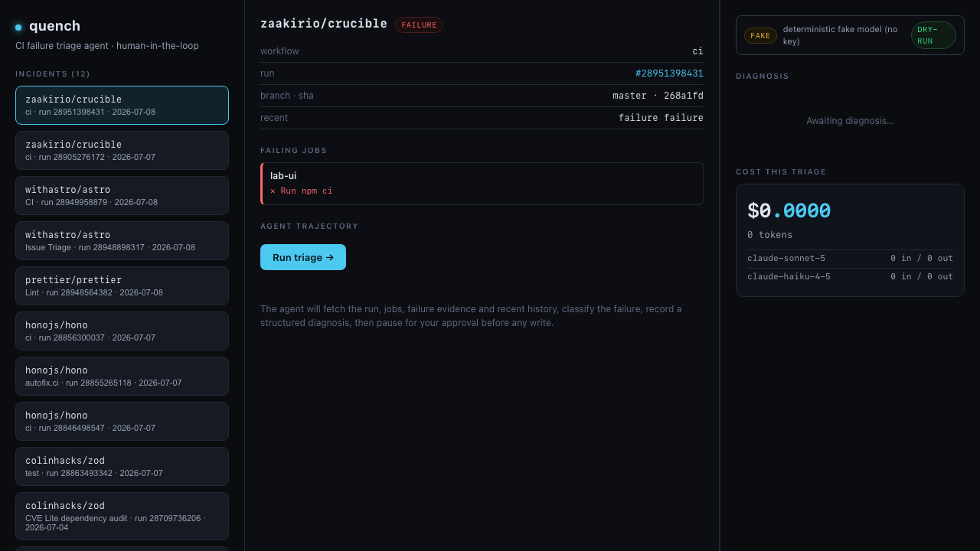Select colinhacks/zod CVE Lite dependency audit
This screenshot has width=980, height=551.
pos(122,516)
